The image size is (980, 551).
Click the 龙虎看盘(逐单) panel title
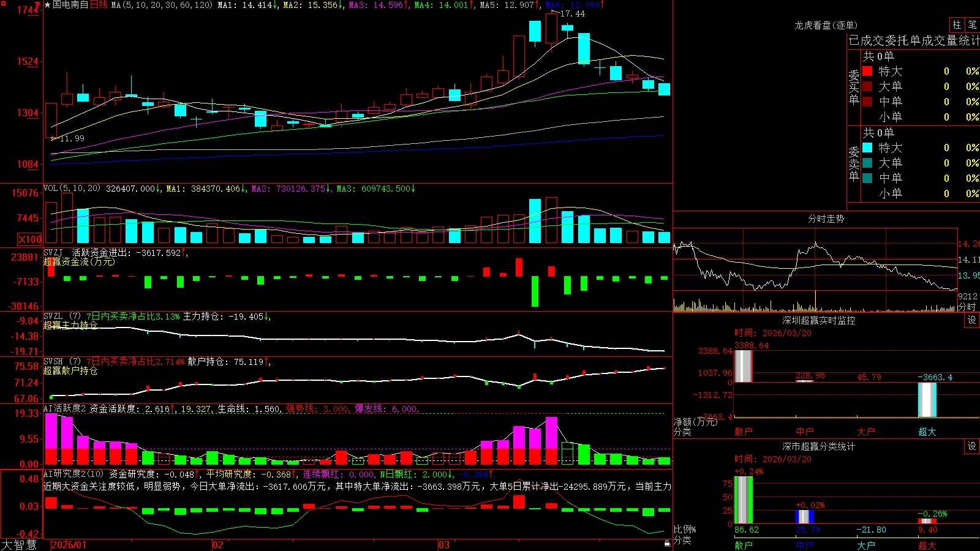[x=826, y=25]
